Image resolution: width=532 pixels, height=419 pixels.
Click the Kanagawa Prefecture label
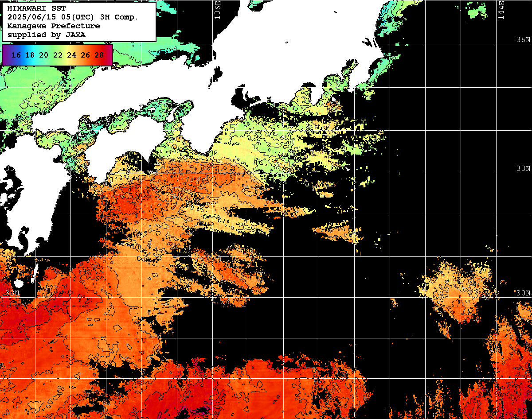[54, 26]
